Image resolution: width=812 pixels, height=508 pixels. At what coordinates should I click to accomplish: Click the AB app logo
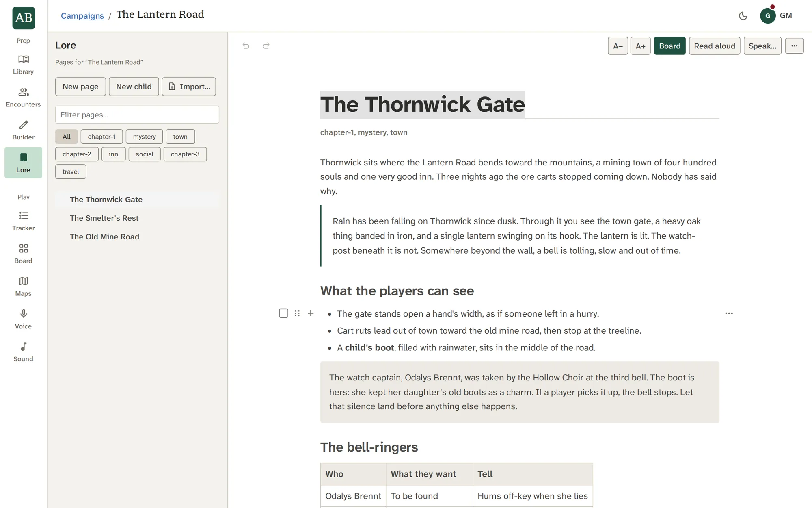pos(24,18)
